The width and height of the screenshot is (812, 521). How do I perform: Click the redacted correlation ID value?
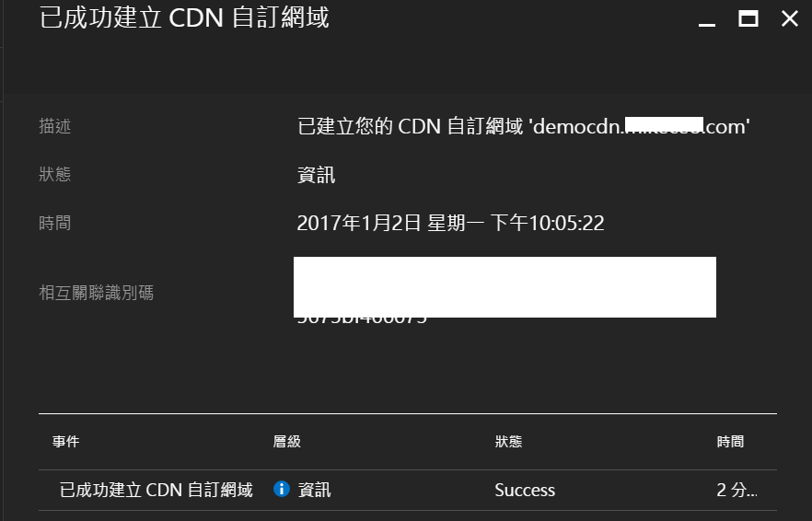coord(505,288)
